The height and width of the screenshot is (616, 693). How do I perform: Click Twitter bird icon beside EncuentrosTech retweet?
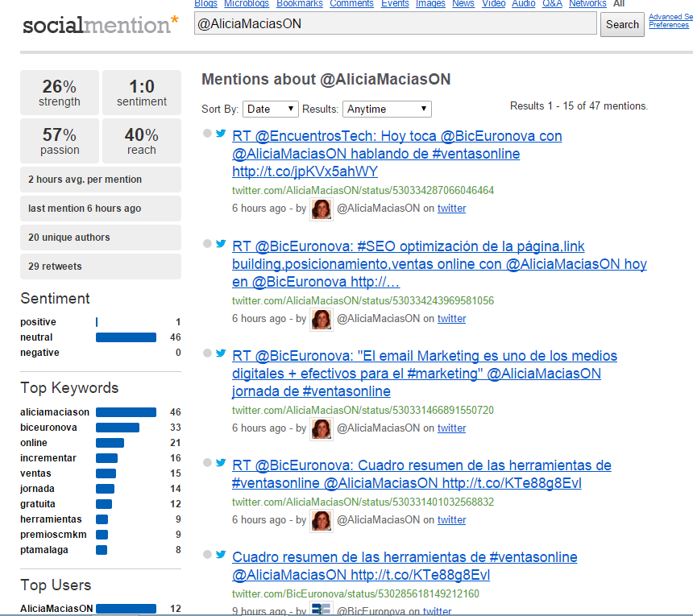point(221,134)
